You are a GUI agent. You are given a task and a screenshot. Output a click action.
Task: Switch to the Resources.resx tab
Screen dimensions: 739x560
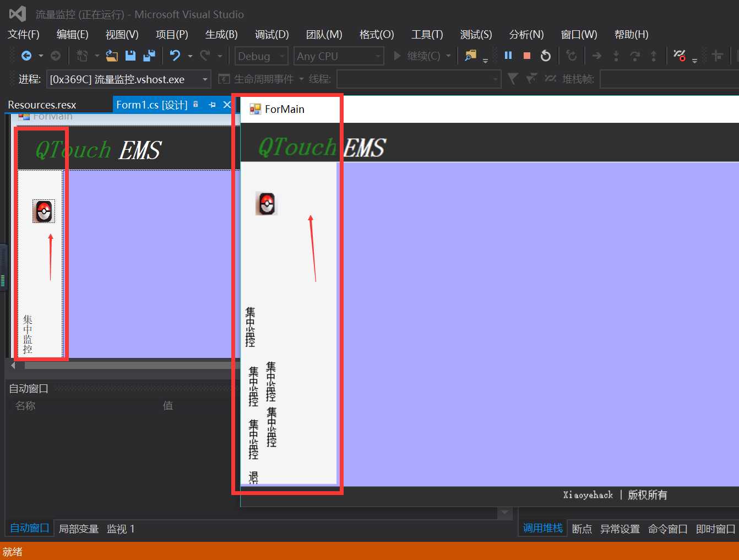click(x=42, y=105)
